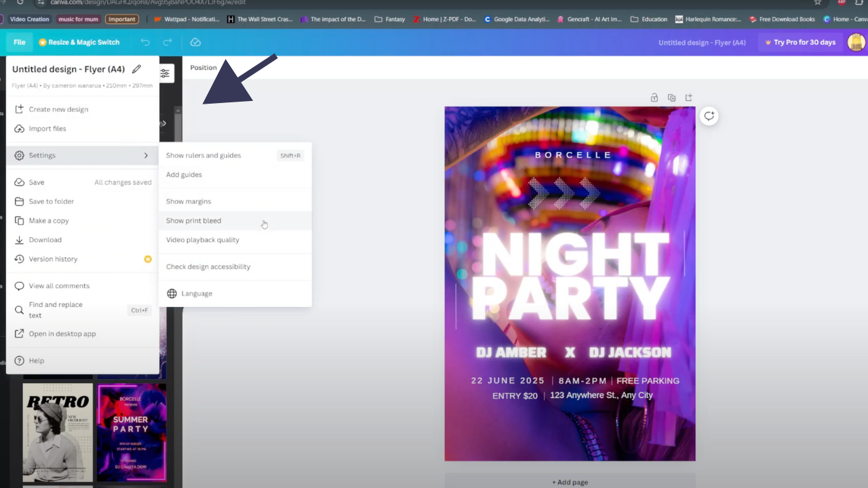868x488 pixels.
Task: Select Import files
Action: coord(83,129)
